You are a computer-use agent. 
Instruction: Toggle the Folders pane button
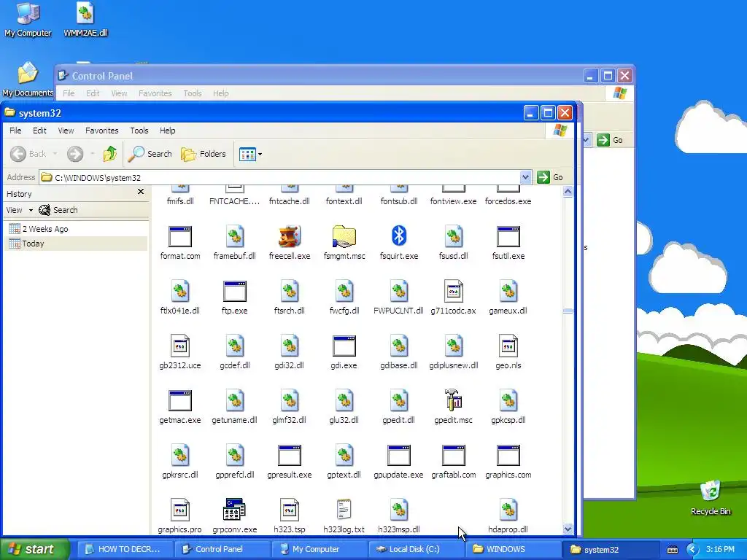tap(203, 154)
